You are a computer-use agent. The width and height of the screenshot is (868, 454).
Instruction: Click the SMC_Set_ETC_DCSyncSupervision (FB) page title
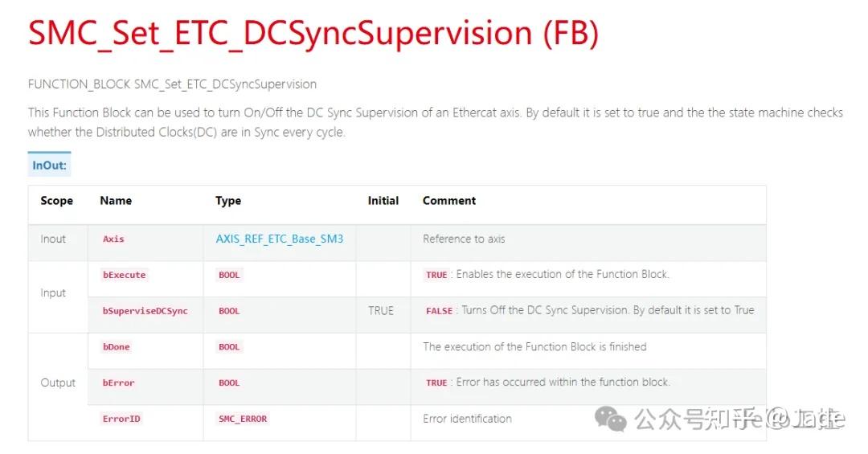[313, 33]
